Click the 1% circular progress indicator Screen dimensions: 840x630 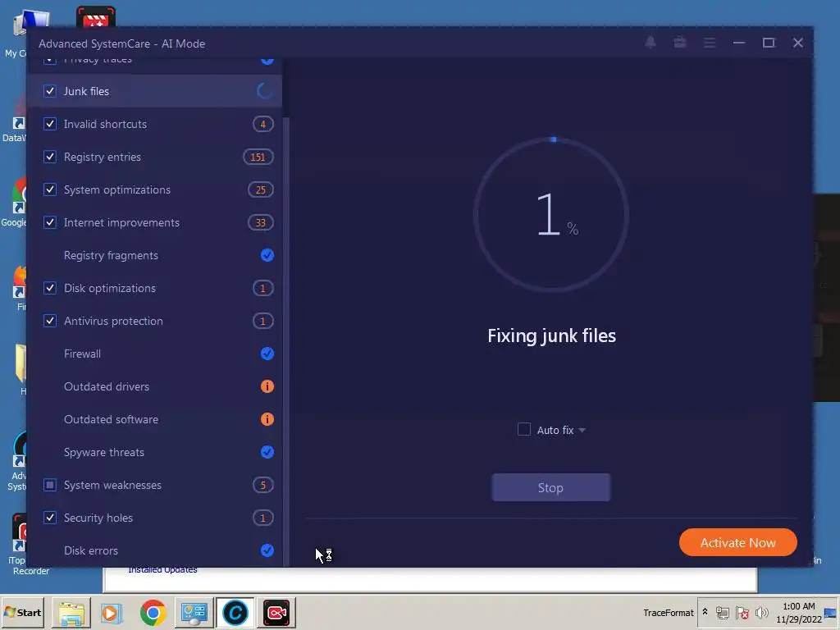pos(551,214)
